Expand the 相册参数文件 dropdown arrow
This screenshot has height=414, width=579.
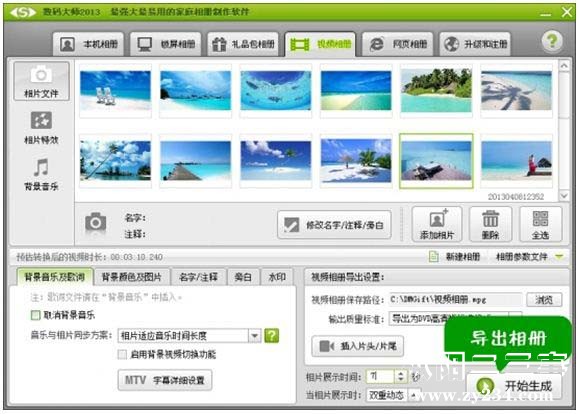click(x=559, y=256)
